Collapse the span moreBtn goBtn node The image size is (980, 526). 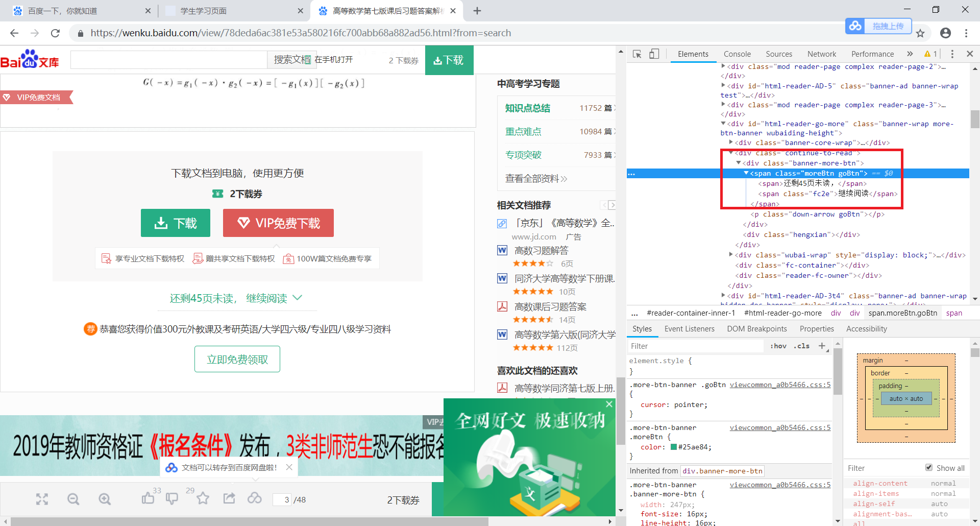coord(746,173)
